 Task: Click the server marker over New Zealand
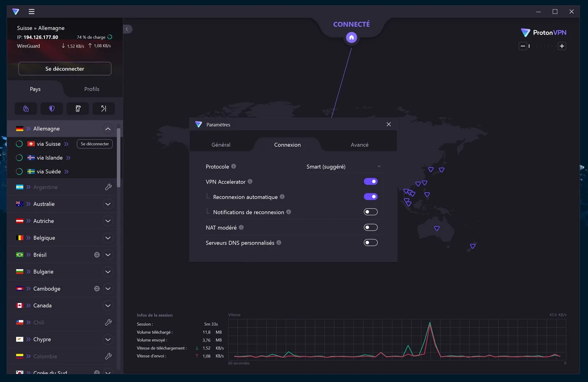click(x=473, y=246)
